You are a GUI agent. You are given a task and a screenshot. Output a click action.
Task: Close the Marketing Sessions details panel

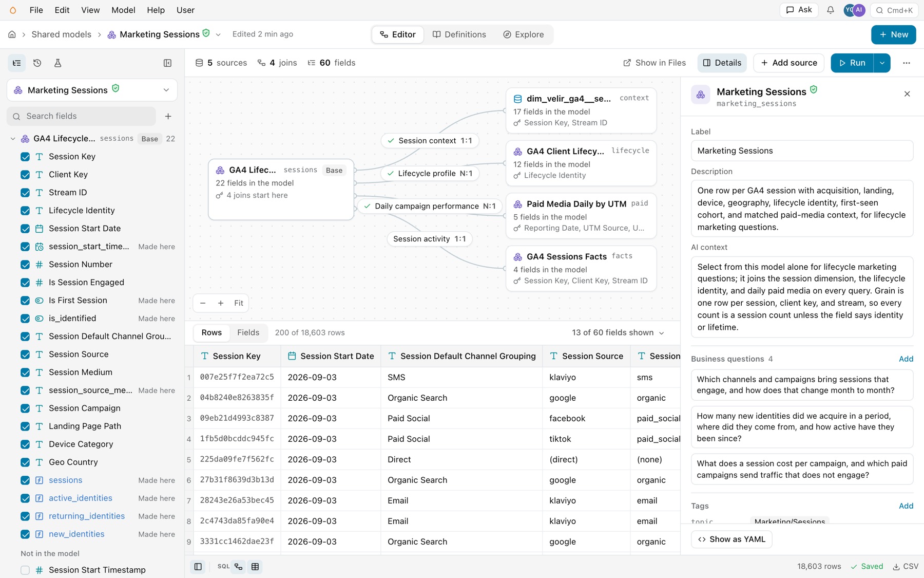(907, 94)
